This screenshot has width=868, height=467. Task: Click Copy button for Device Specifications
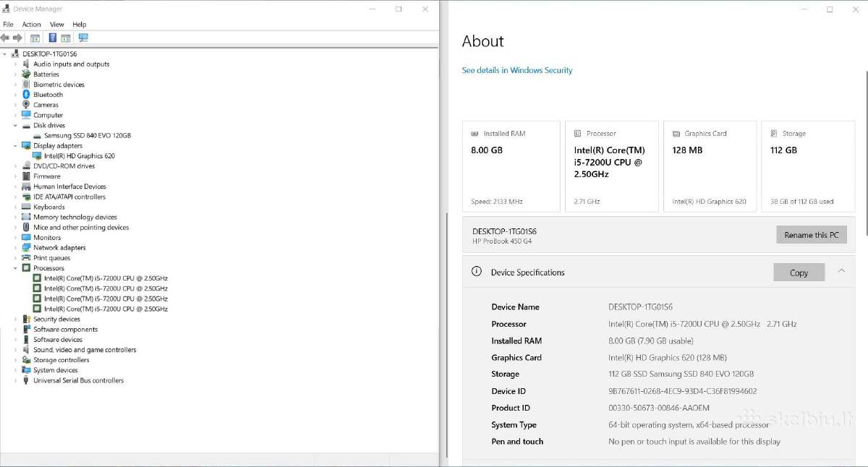pyautogui.click(x=799, y=273)
